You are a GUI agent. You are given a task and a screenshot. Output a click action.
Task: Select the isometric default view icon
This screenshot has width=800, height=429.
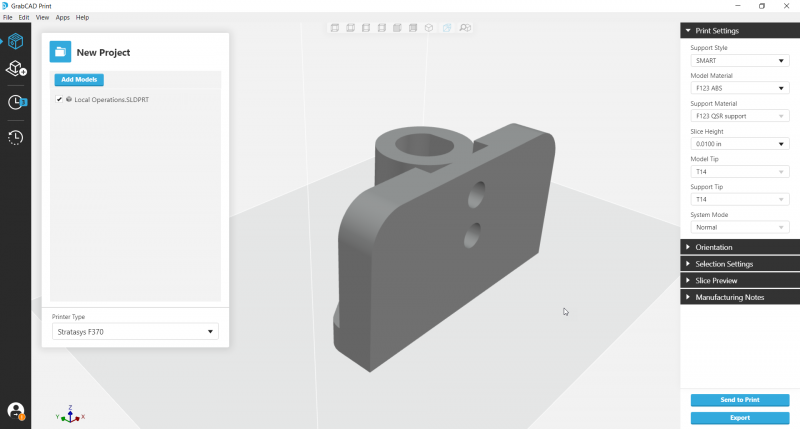coord(429,28)
